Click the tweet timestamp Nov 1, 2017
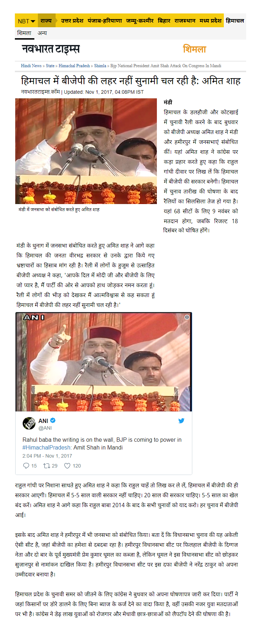 [47, 456]
